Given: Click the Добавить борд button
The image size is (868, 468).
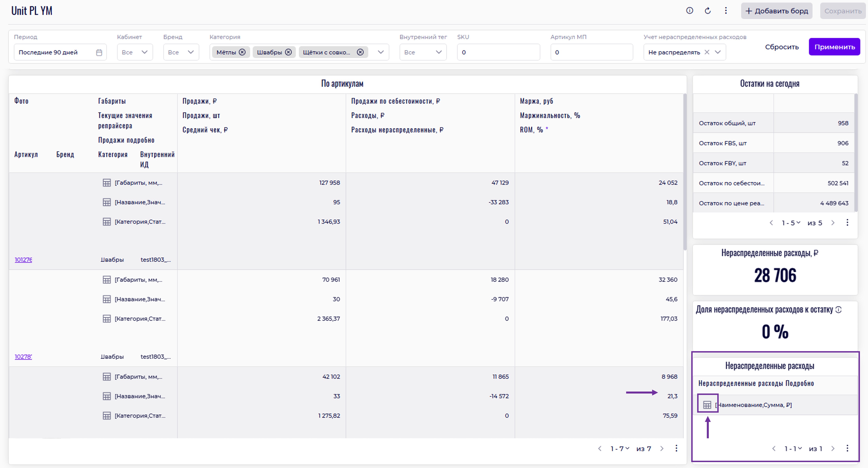Looking at the screenshot, I should pos(776,11).
